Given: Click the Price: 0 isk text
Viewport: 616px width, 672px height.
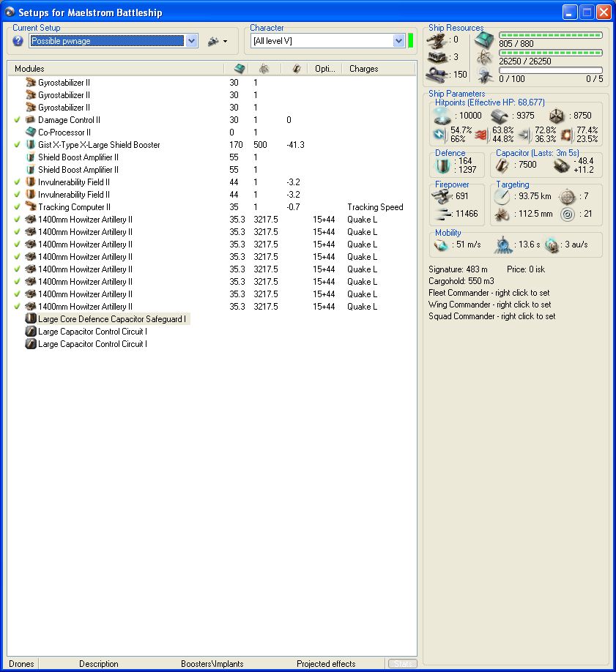Looking at the screenshot, I should pos(526,269).
